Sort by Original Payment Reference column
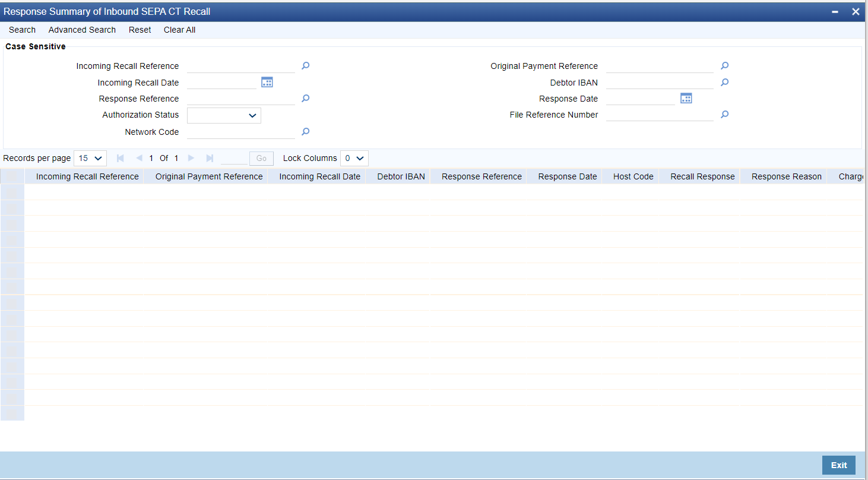868x480 pixels. [209, 176]
